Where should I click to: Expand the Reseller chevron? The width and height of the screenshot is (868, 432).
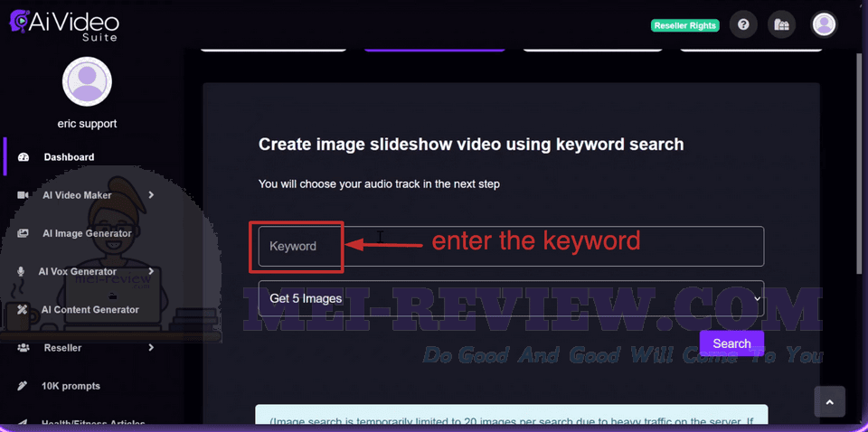point(151,347)
